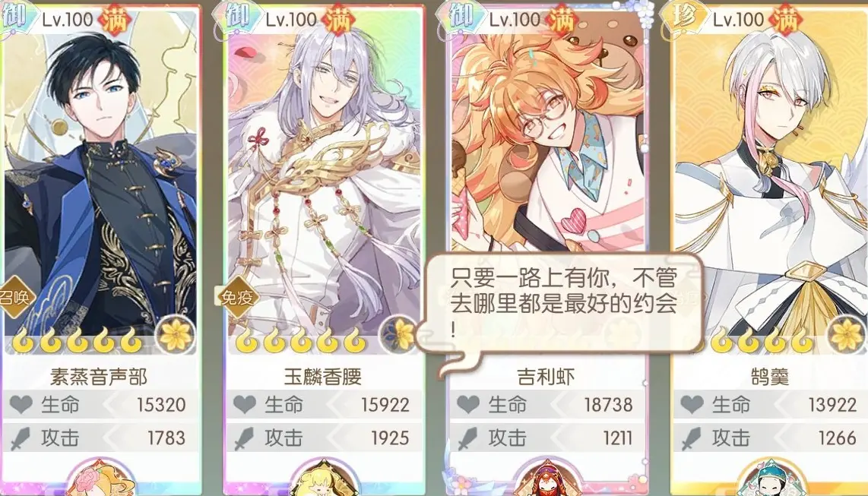Tap the 召唤 skill badge on 素蒸音声部
868x496 pixels.
pos(14,298)
